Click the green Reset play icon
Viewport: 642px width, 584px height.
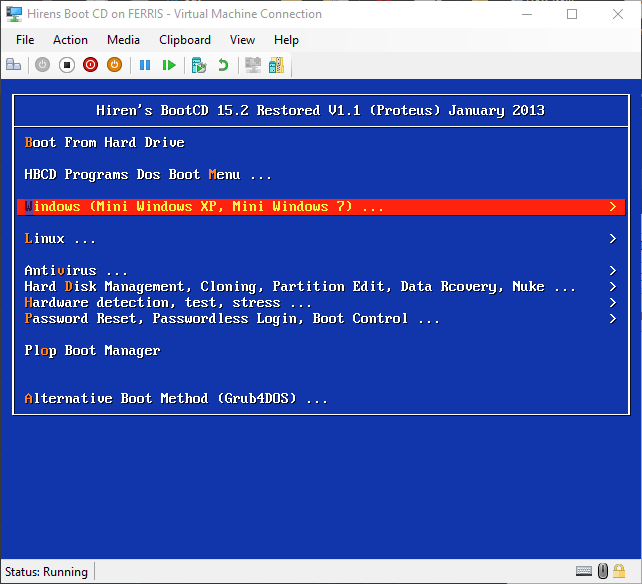[x=169, y=65]
